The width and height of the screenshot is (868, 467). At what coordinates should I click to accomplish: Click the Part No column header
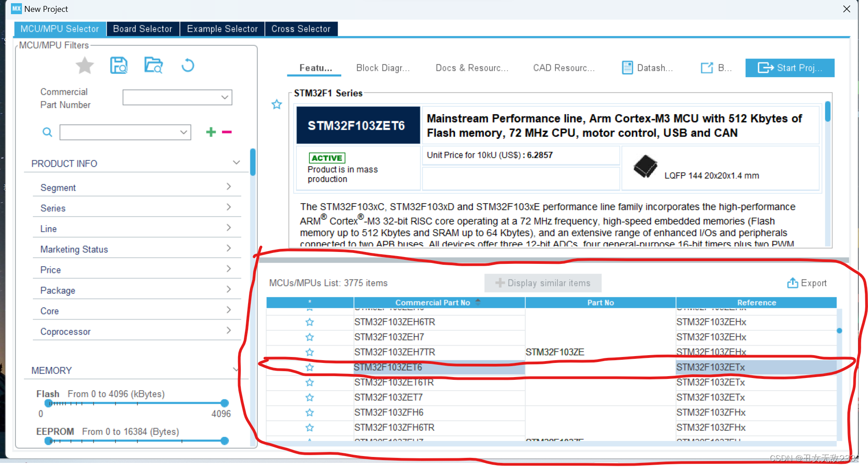[600, 303]
